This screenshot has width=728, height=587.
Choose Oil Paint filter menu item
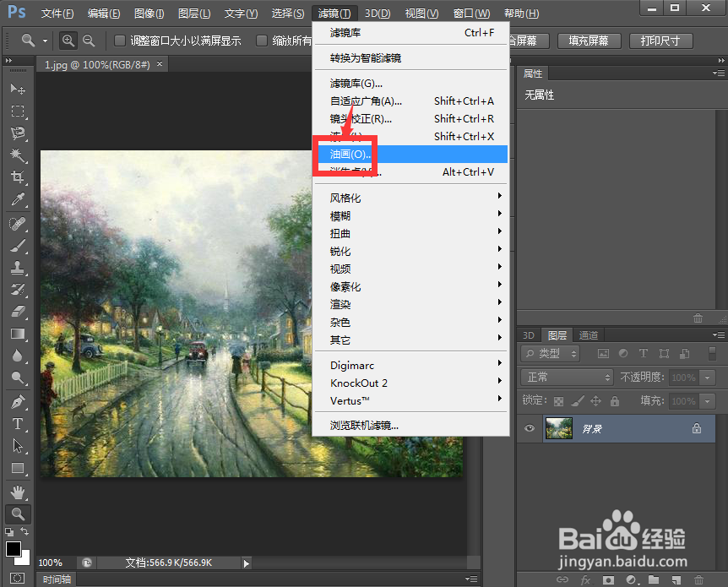(411, 155)
